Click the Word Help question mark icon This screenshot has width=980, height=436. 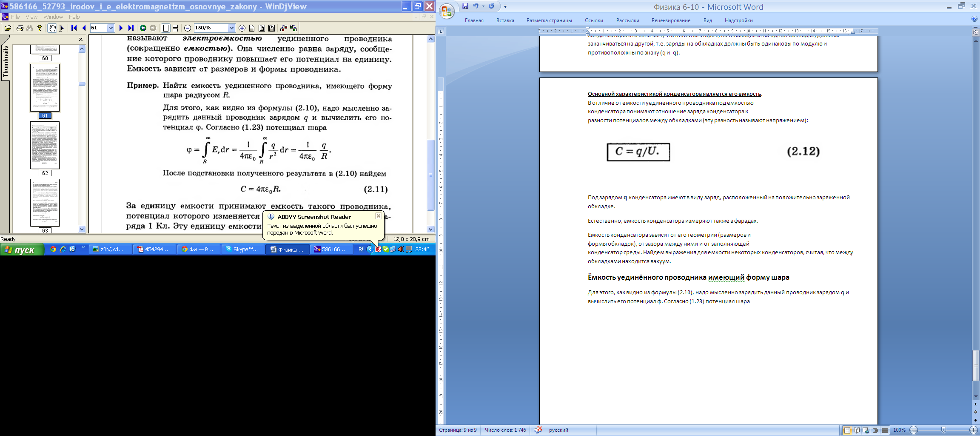(x=974, y=19)
